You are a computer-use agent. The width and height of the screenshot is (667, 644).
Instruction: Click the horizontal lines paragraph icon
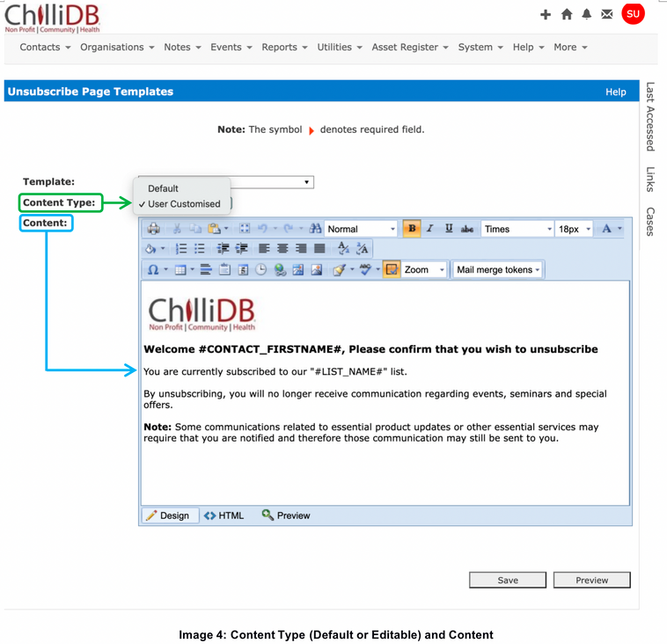tap(206, 270)
